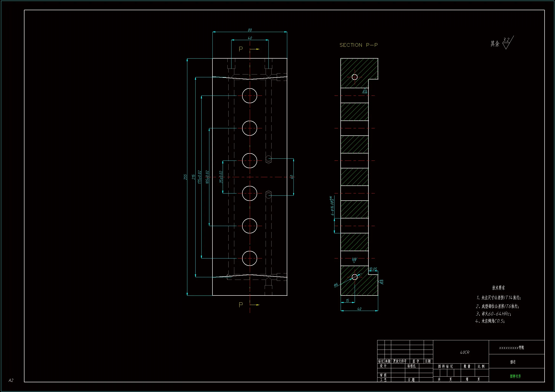Click the topmost large circle in front view
This screenshot has height=392, width=555.
(x=249, y=96)
